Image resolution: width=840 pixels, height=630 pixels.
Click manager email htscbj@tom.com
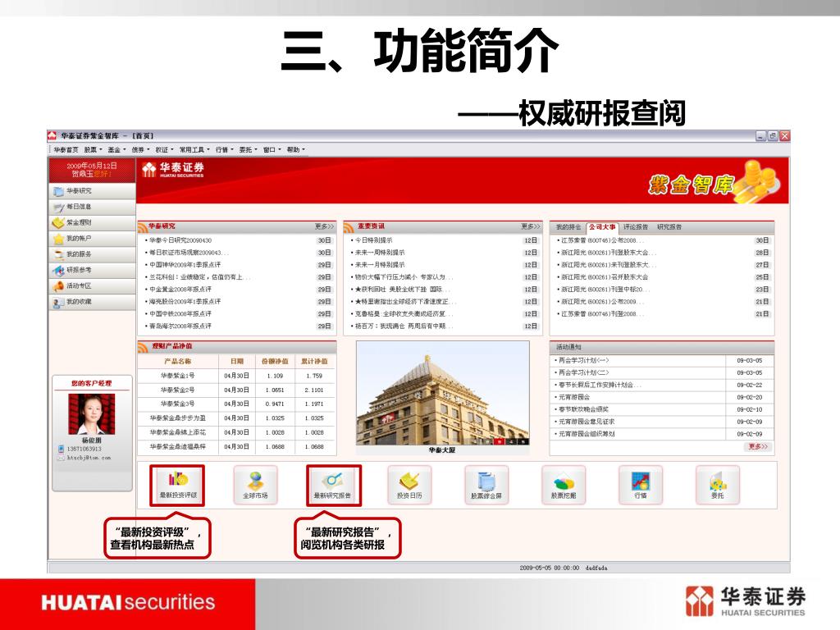(x=89, y=458)
